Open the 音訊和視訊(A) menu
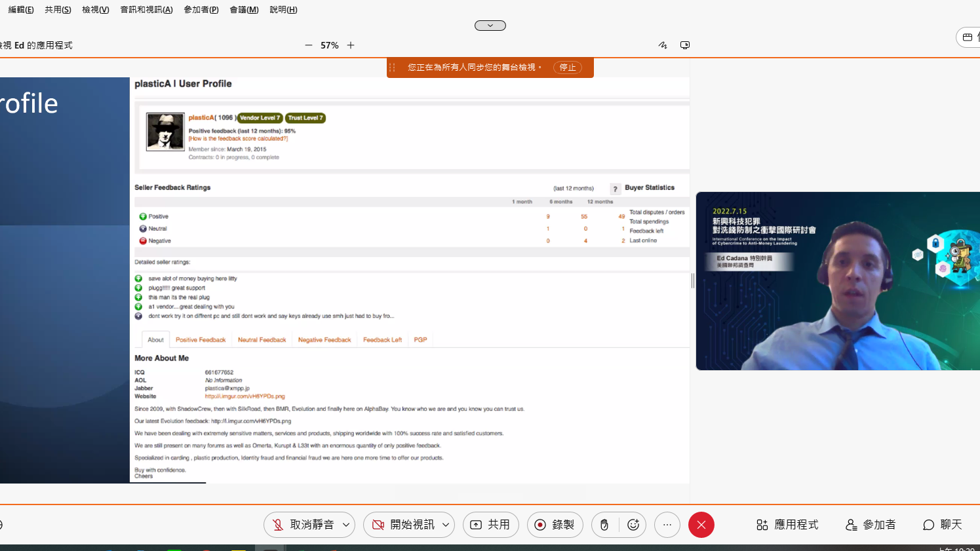This screenshot has width=980, height=551. (x=146, y=10)
